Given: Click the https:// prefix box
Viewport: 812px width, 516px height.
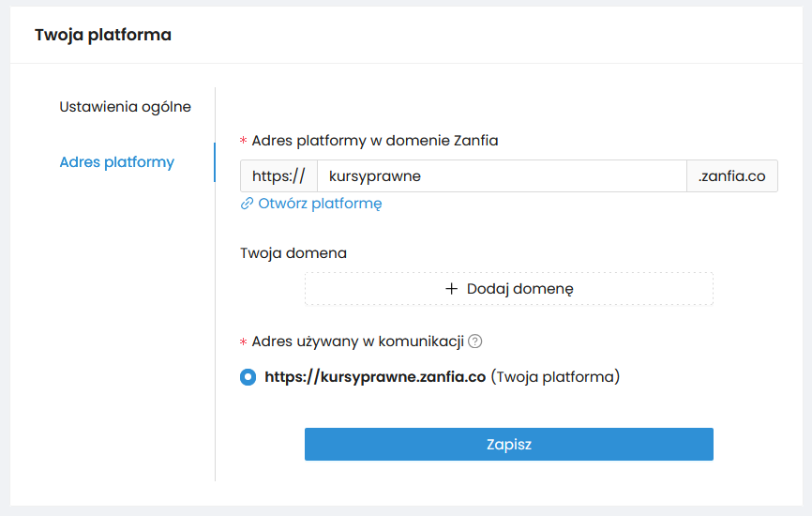Looking at the screenshot, I should 278,176.
